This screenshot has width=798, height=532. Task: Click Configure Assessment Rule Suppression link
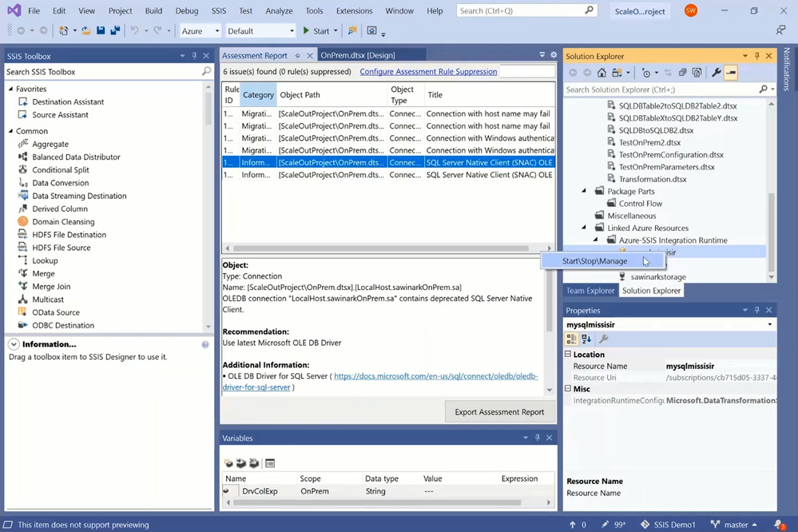pos(428,72)
